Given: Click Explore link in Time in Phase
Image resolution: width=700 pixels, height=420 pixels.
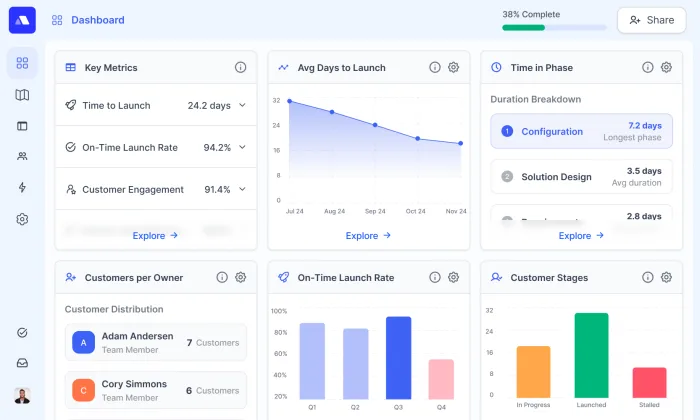Looking at the screenshot, I should [x=581, y=236].
